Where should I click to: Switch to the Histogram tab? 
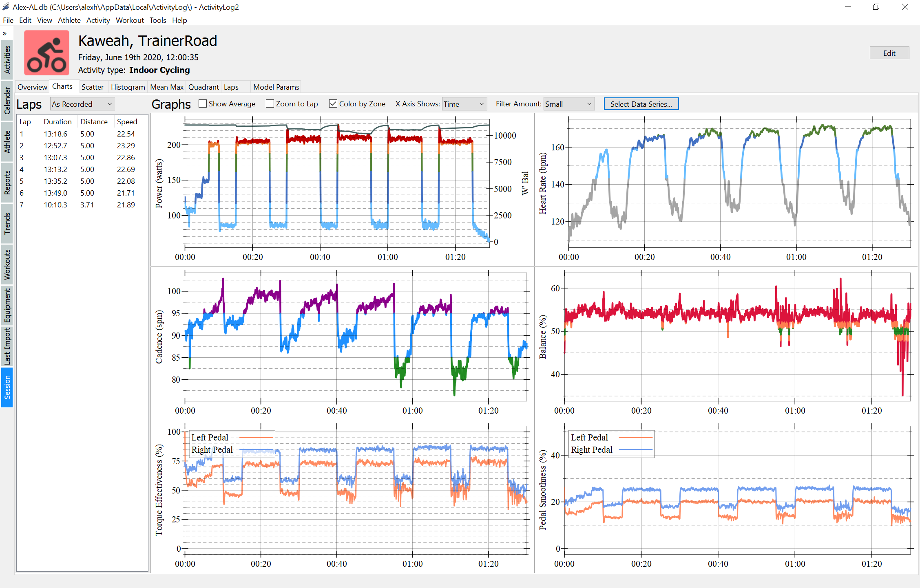point(128,87)
